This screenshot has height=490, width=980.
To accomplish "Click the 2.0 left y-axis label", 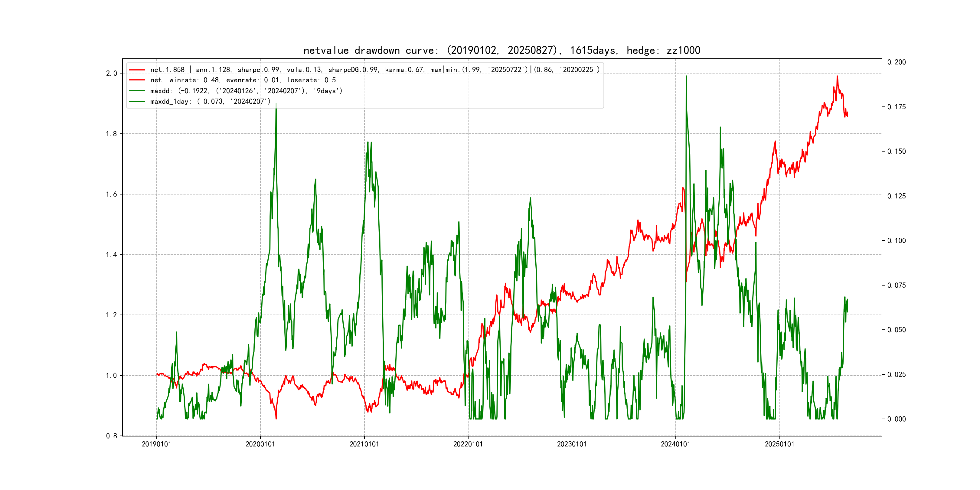I will pos(112,73).
